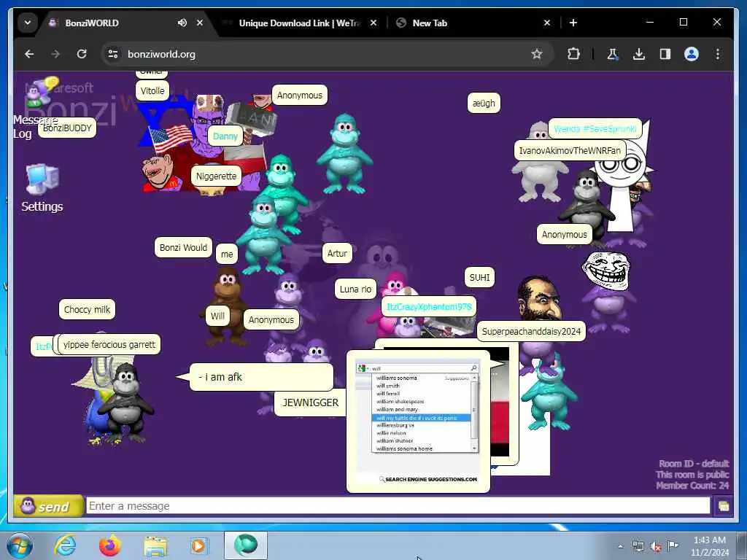Click the Bonzi Would name tag
The image size is (747, 560).
point(183,248)
